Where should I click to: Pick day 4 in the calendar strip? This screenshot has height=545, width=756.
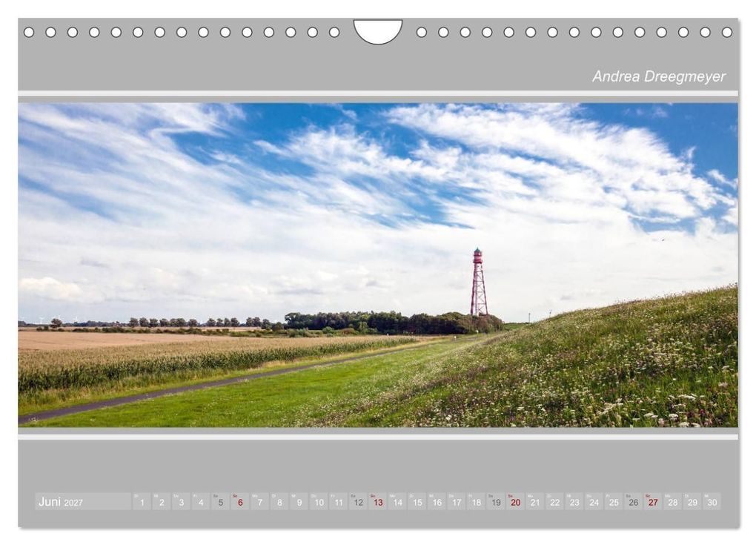[201, 501]
